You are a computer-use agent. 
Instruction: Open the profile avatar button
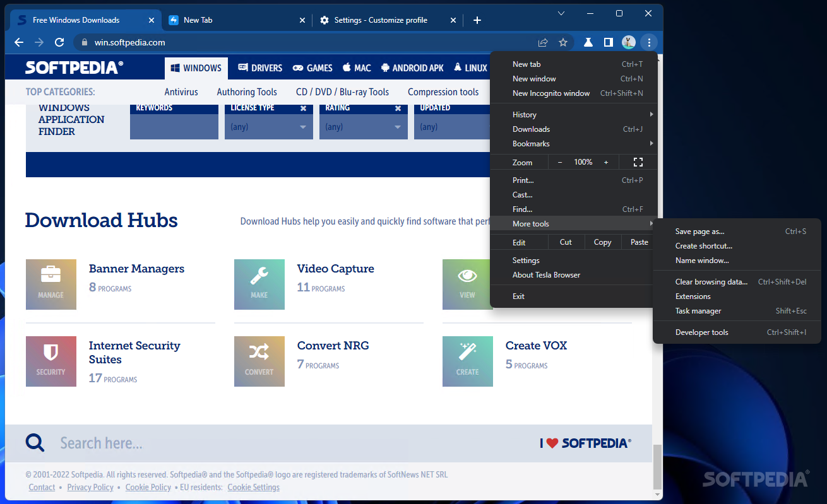pyautogui.click(x=628, y=42)
